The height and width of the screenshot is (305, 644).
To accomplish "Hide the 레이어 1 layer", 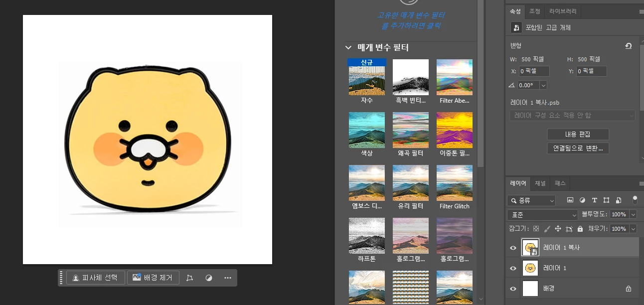I will (x=513, y=268).
